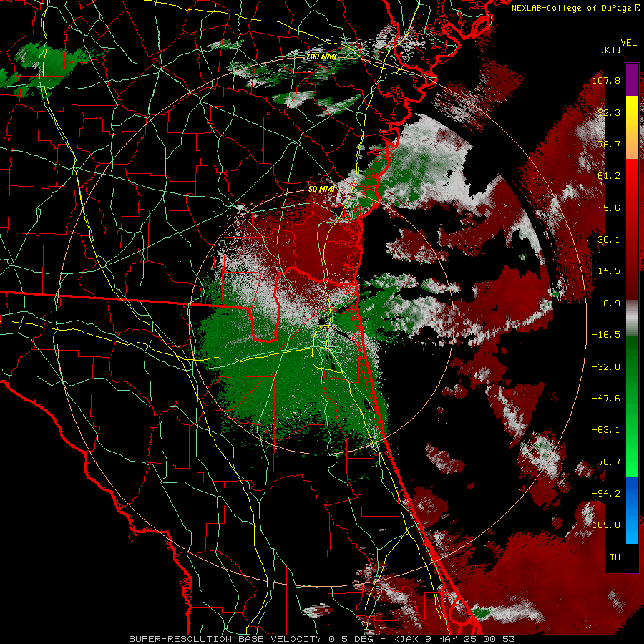Click the 14.5 legend value
Image resolution: width=644 pixels, height=644 pixels.
(609, 271)
